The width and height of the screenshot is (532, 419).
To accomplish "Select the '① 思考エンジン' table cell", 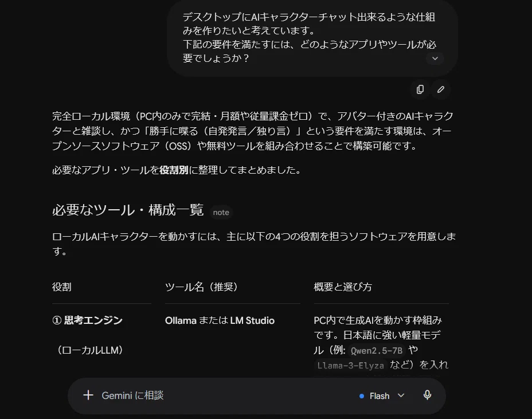I will pos(88,320).
